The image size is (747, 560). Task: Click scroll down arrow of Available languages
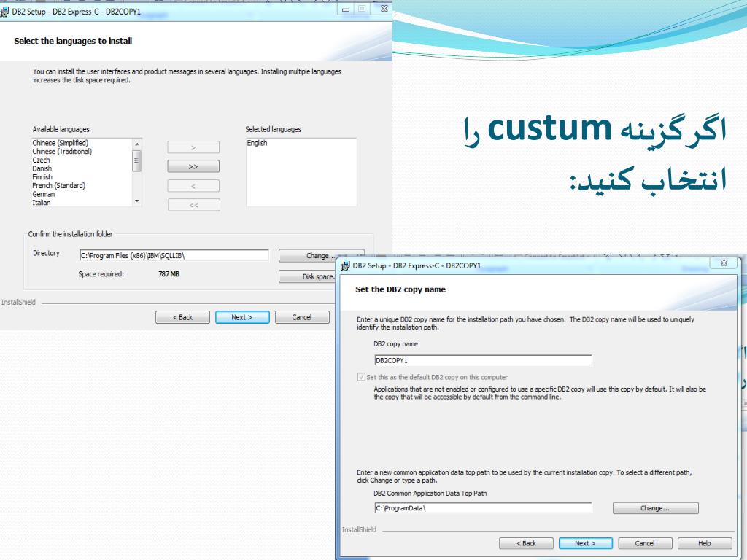[136, 201]
